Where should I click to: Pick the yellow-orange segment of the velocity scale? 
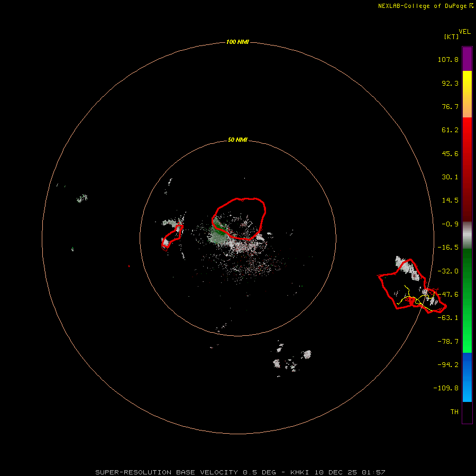467,94
